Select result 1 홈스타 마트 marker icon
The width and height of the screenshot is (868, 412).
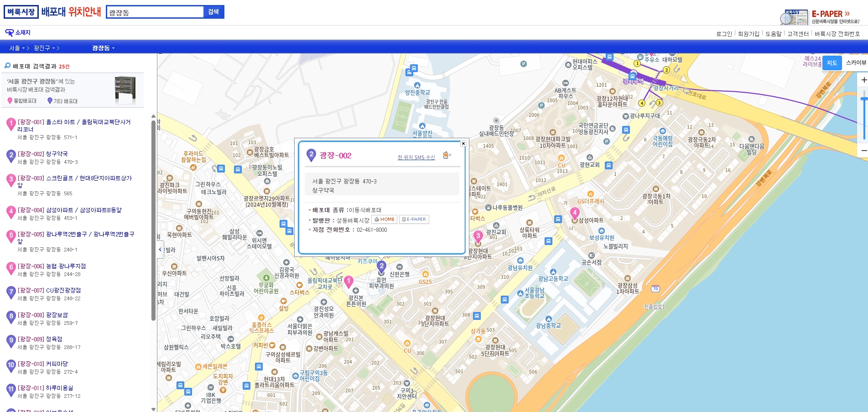coord(11,124)
